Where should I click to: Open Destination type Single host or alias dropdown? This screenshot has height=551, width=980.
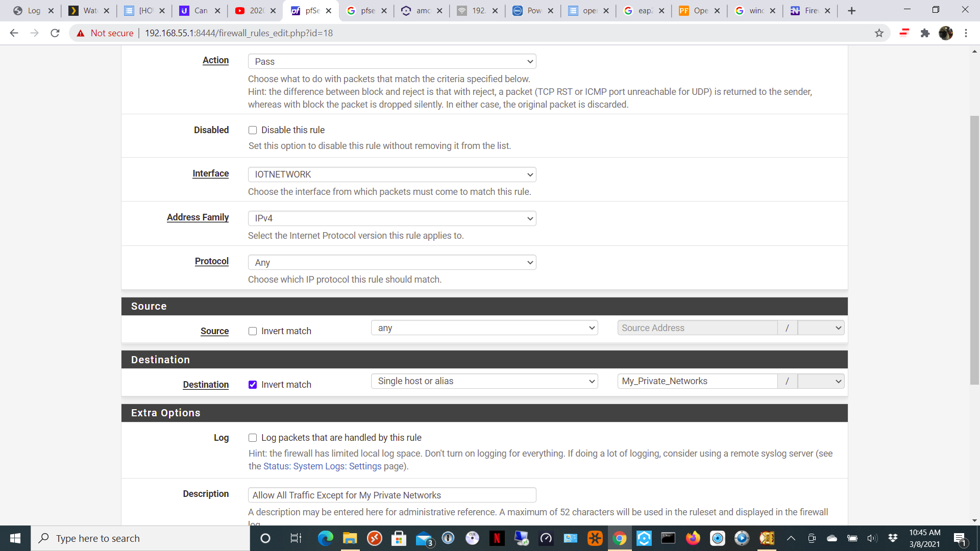[484, 381]
